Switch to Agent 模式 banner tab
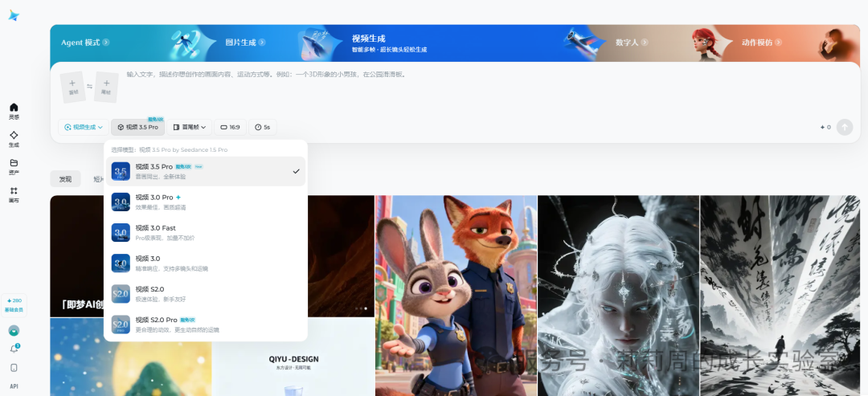This screenshot has width=868, height=396. (85, 43)
